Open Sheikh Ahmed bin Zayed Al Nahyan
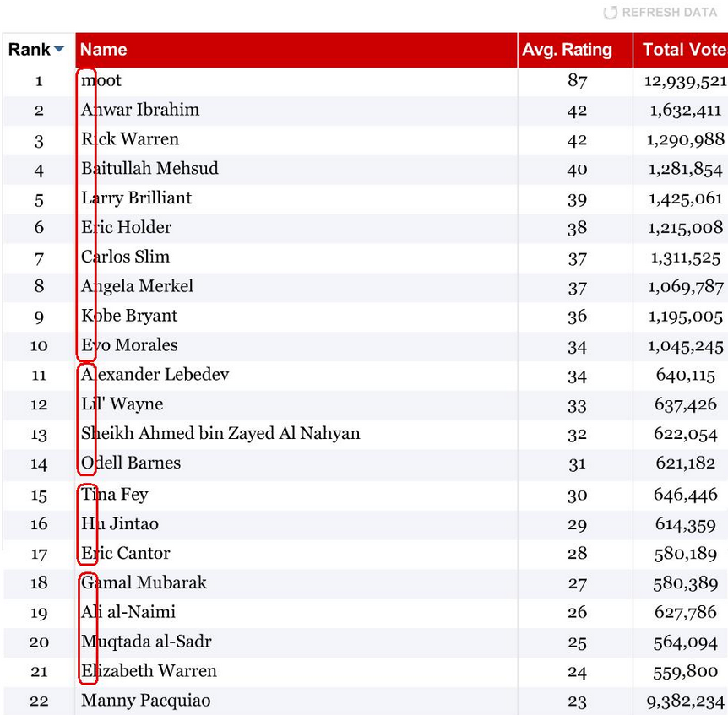728x715 pixels. [220, 434]
